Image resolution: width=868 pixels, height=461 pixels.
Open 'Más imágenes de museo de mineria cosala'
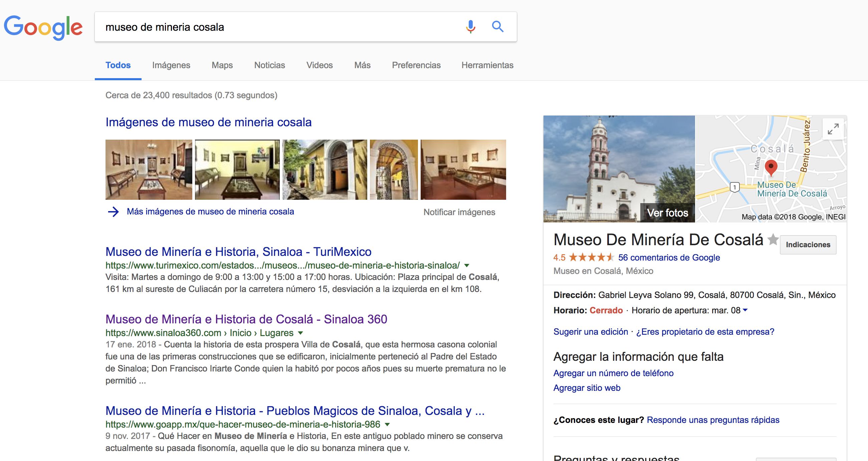[210, 211]
